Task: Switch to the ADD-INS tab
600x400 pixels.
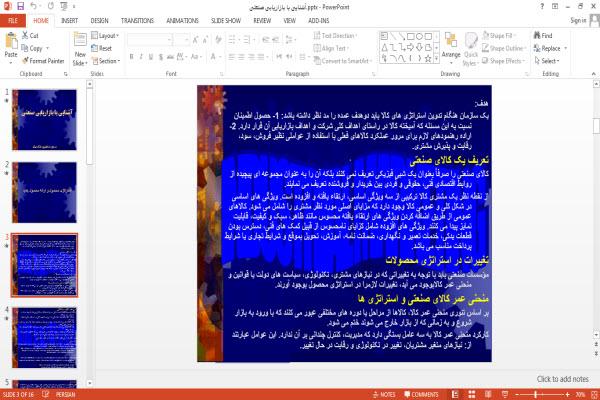Action: 319,21
